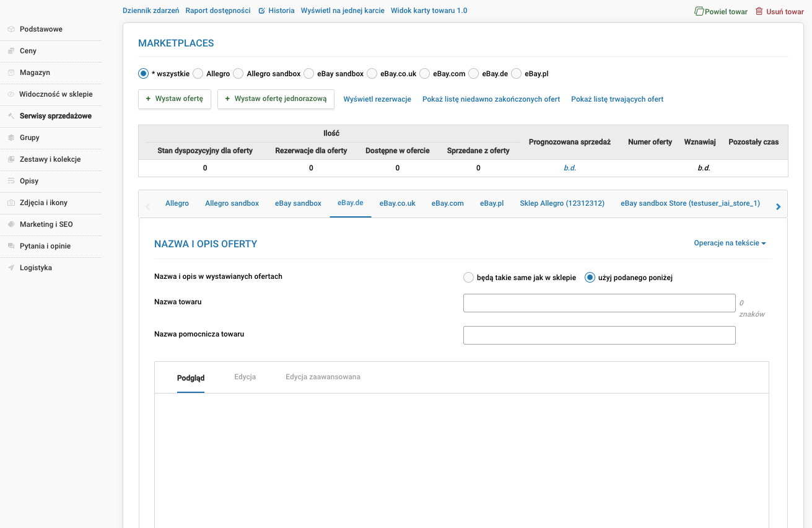Click the plus icon on Wystaw ofertę
The width and height of the screenshot is (812, 528).
[148, 99]
